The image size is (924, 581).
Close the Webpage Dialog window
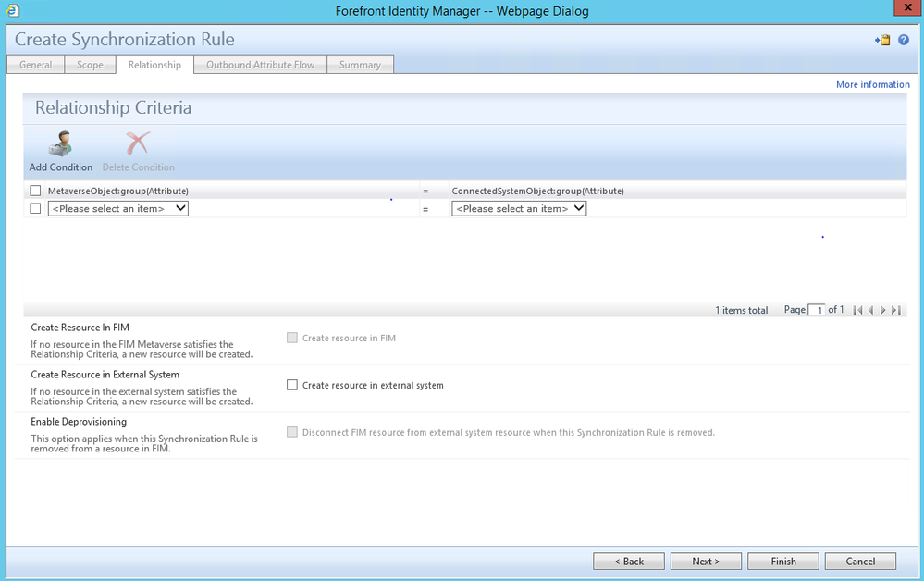(908, 7)
